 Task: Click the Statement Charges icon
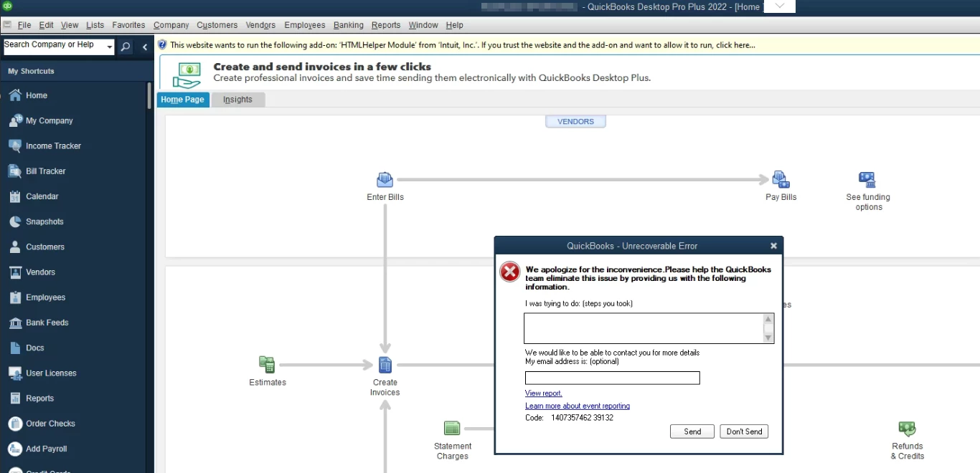452,429
